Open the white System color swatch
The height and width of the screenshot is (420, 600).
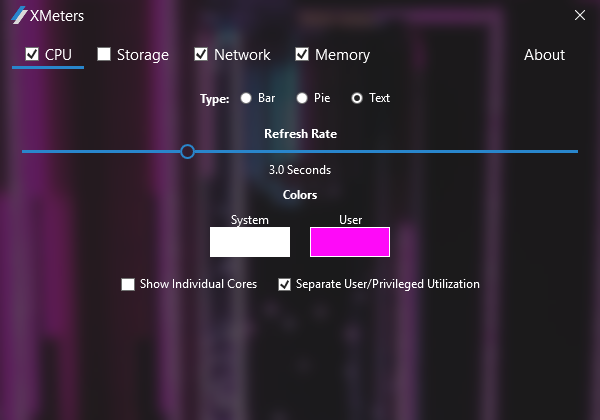(250, 242)
